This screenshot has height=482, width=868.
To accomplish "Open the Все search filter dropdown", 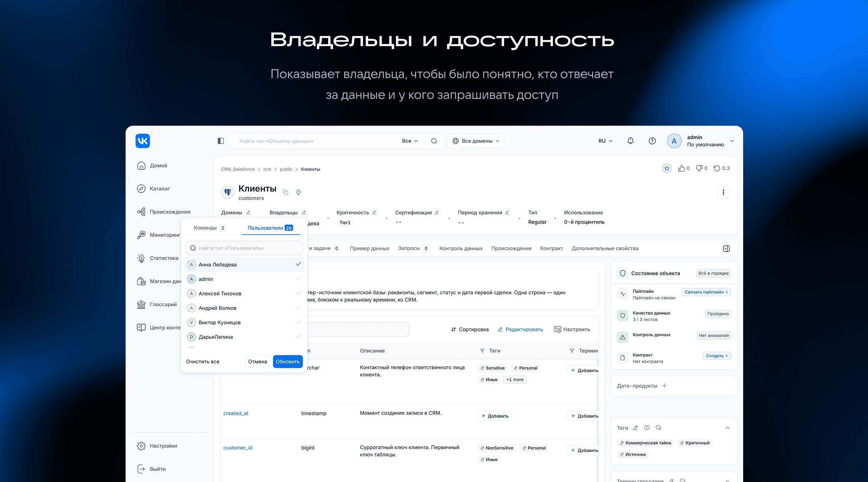I will 410,141.
